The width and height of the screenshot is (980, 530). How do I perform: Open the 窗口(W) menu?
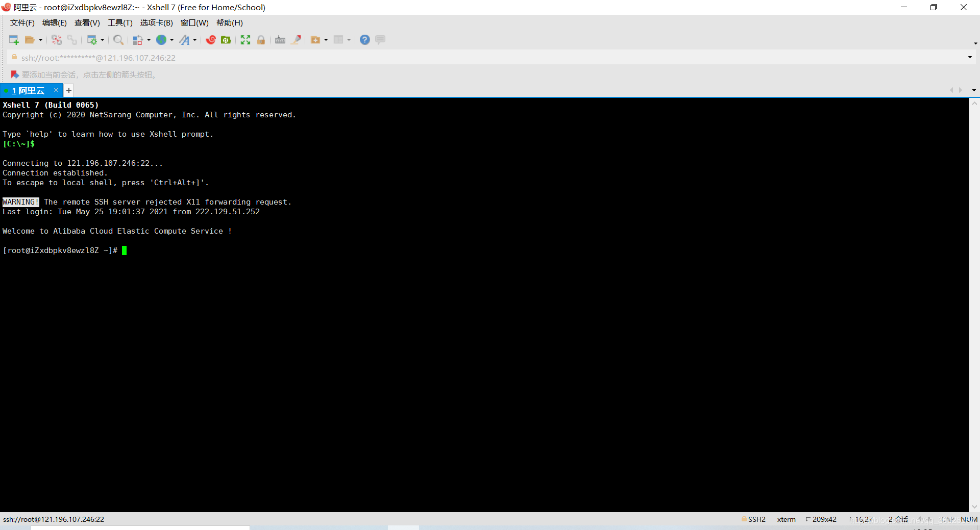(194, 23)
